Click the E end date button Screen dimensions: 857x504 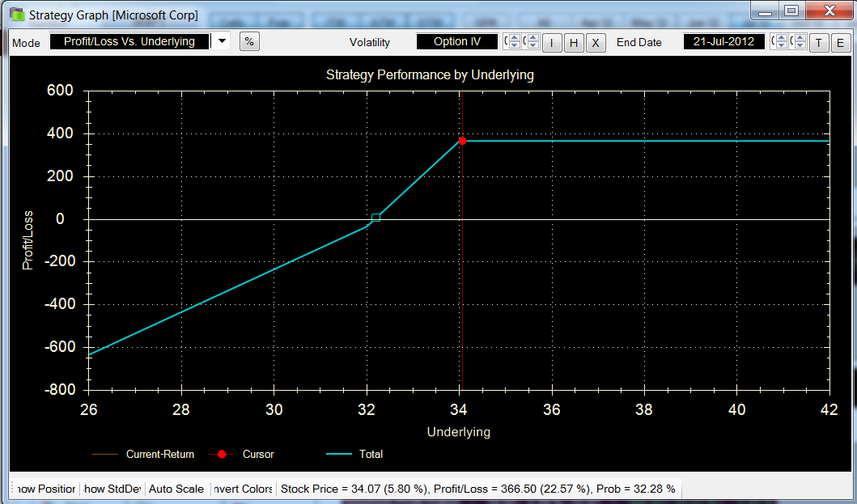[x=840, y=42]
